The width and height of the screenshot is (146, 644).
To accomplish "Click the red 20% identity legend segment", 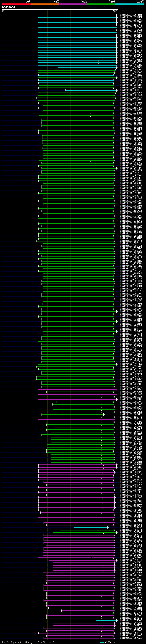I will (16, 4).
